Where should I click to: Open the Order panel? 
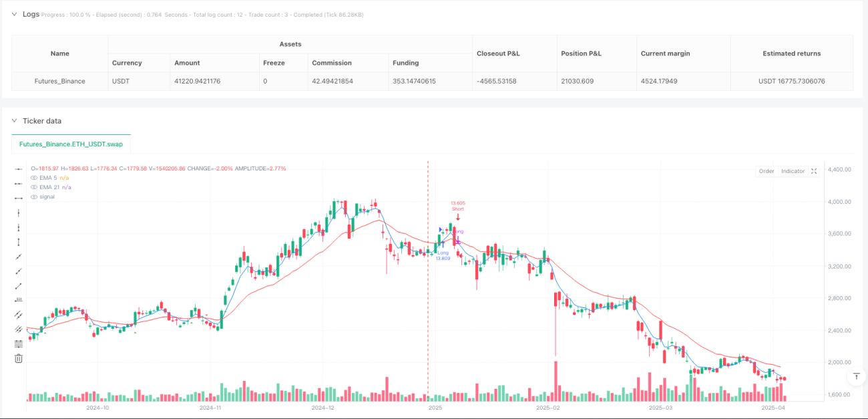(767, 171)
